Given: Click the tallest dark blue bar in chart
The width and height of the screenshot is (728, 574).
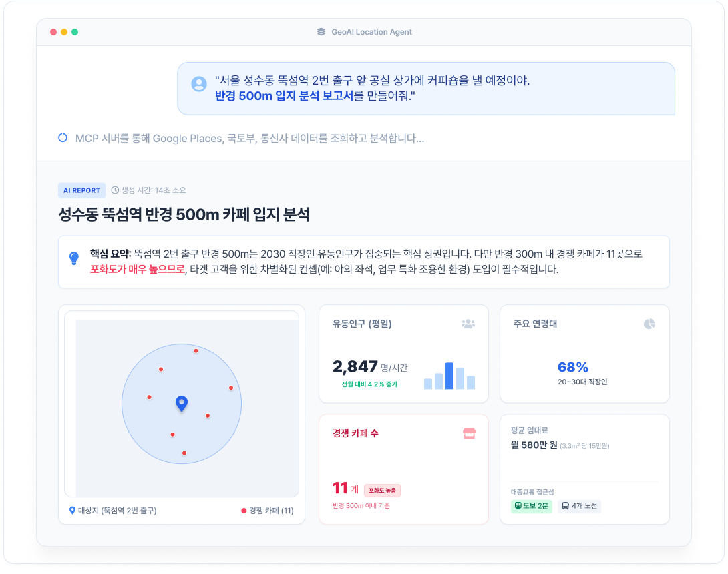Looking at the screenshot, I should (449, 376).
